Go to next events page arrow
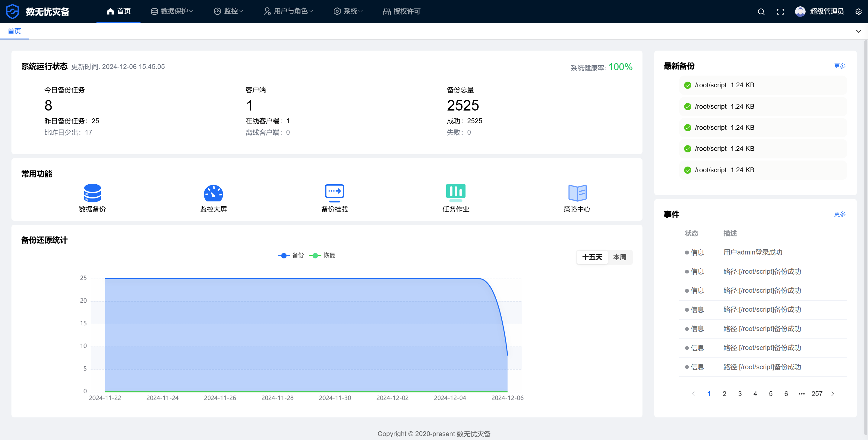The height and width of the screenshot is (440, 868). tap(833, 394)
